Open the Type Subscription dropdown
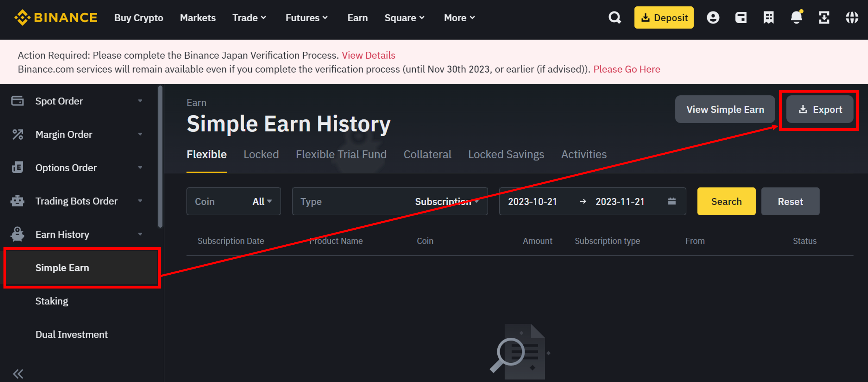The image size is (868, 382). pos(390,201)
